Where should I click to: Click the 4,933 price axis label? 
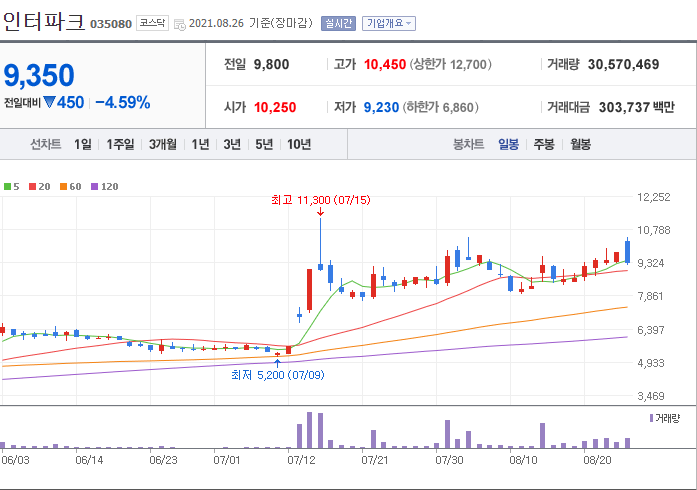[651, 363]
